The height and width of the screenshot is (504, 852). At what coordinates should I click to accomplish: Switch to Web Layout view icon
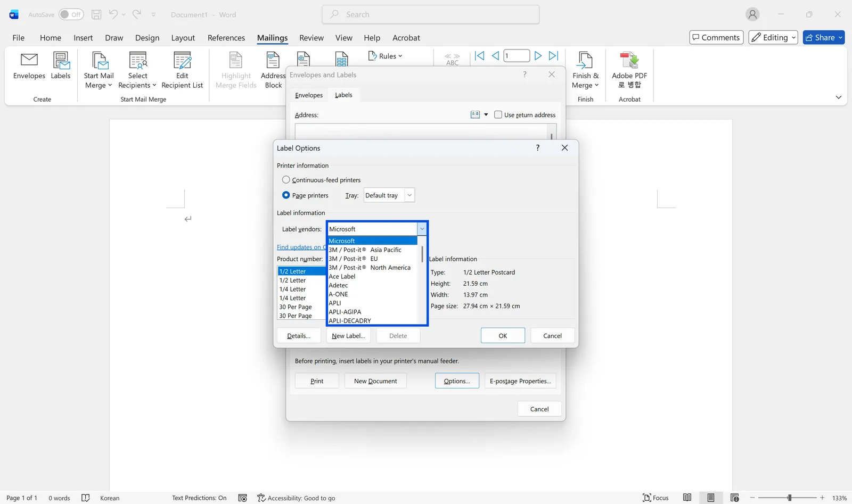[x=735, y=498]
